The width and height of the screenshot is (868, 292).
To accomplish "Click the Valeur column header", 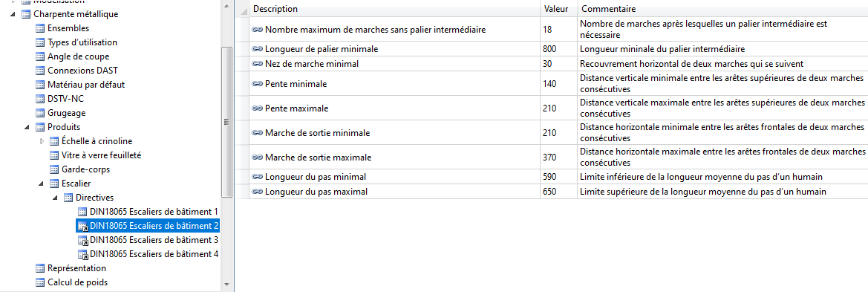I will pos(558,10).
